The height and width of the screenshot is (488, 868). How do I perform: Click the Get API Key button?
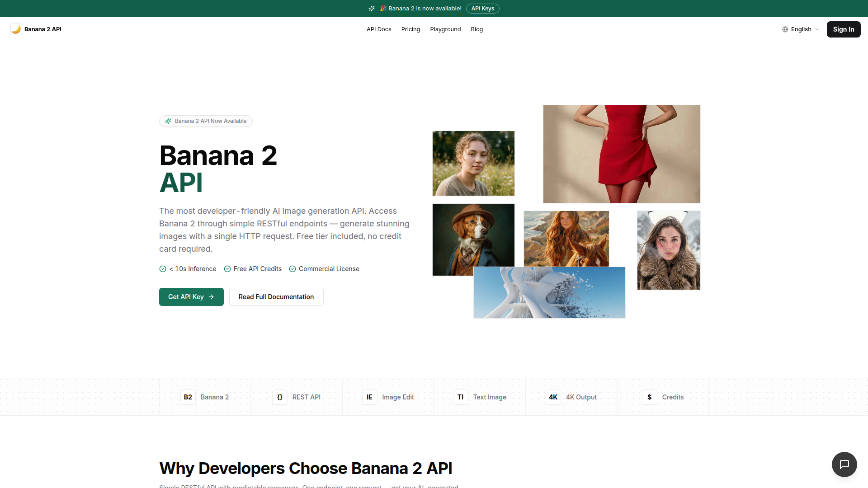pyautogui.click(x=191, y=297)
